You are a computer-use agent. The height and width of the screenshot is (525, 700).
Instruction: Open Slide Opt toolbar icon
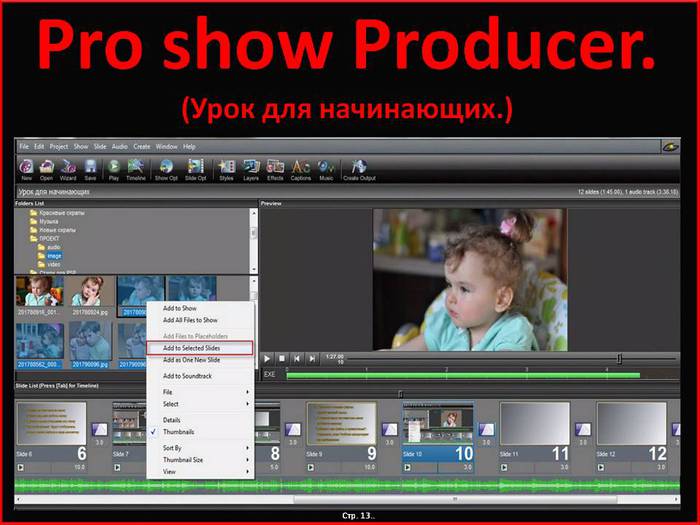click(196, 170)
